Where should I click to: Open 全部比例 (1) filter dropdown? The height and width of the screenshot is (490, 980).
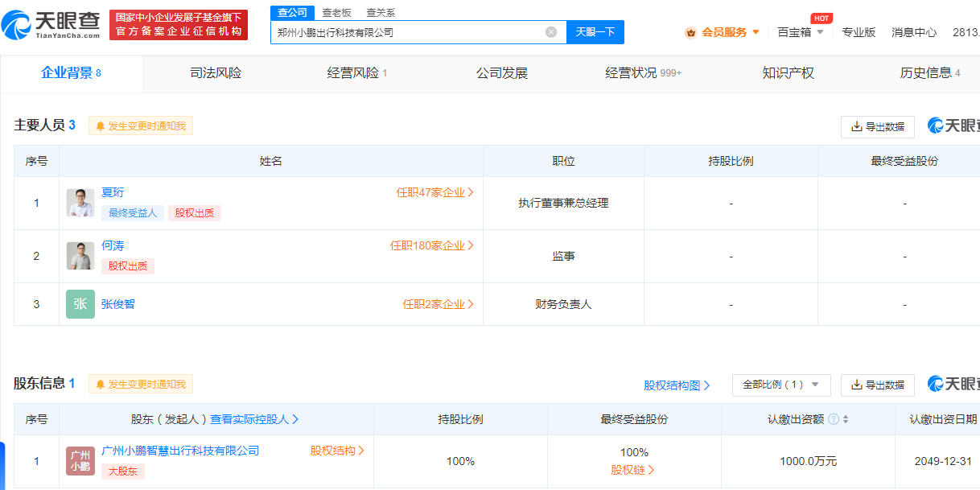(781, 385)
